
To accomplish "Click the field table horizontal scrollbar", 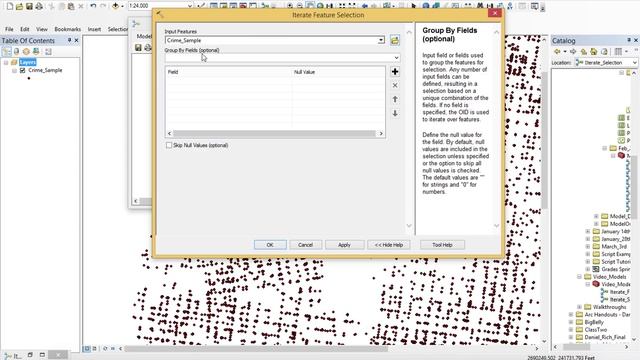I will (275, 133).
